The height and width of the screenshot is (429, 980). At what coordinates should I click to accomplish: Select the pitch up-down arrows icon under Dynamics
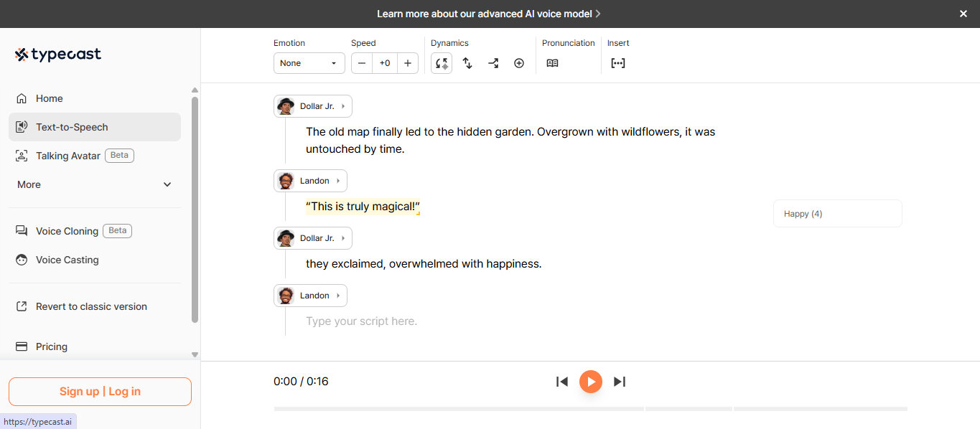(467, 63)
